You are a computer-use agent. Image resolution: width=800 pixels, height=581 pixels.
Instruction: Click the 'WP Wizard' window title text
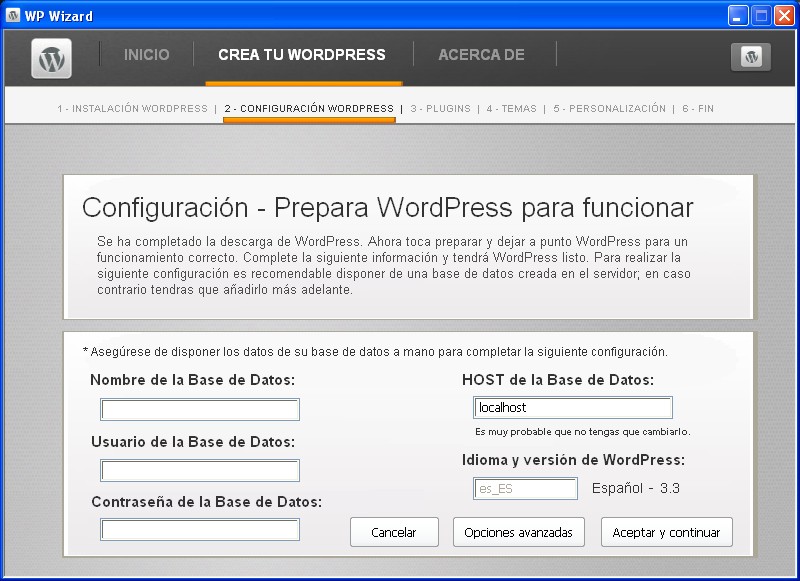[x=59, y=16]
